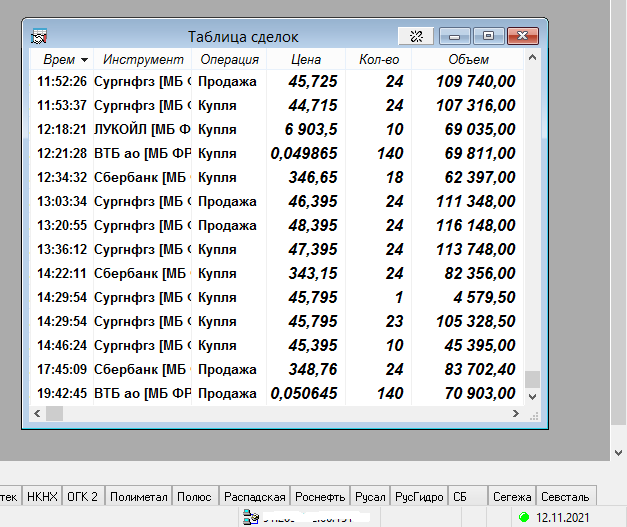Select the 19:42:45 ВТБ trade time
Image resolution: width=627 pixels, height=527 pixels.
click(x=62, y=393)
